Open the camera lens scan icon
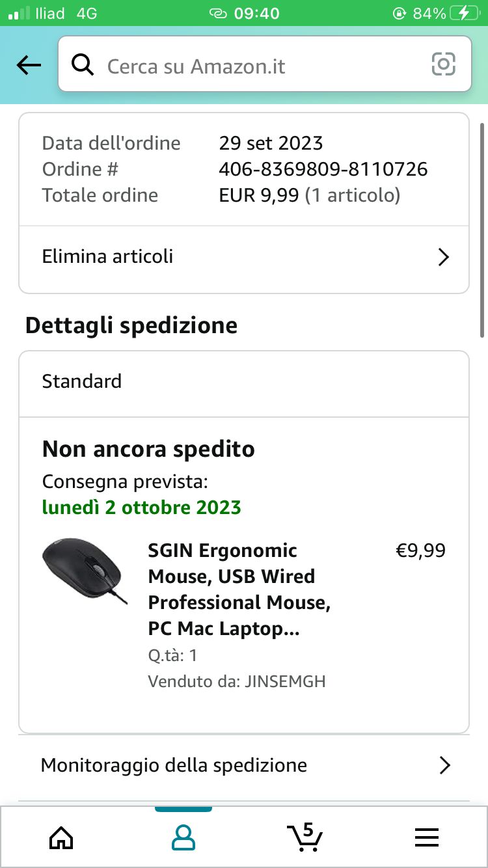The width and height of the screenshot is (488, 868). coord(443,64)
